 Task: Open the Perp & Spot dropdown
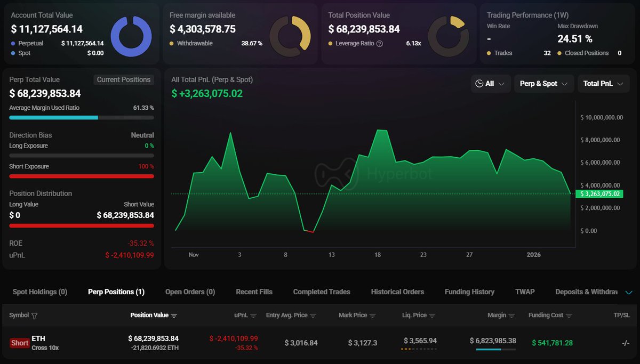click(x=543, y=84)
